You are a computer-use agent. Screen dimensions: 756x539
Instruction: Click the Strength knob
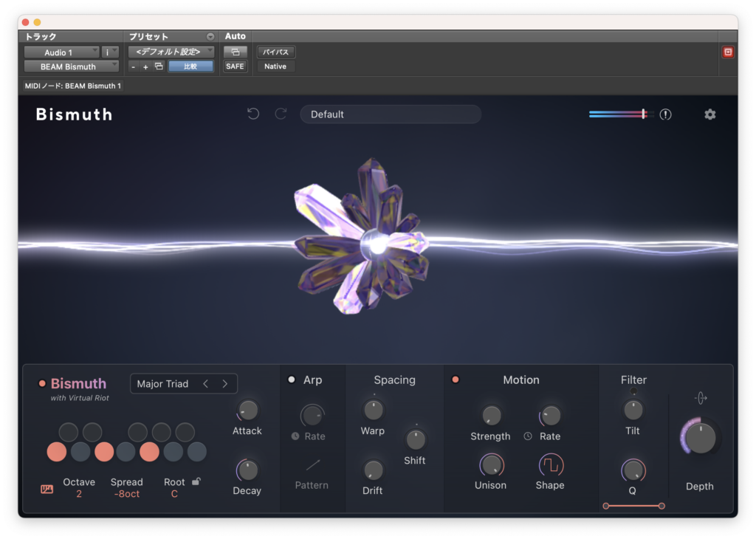point(491,416)
